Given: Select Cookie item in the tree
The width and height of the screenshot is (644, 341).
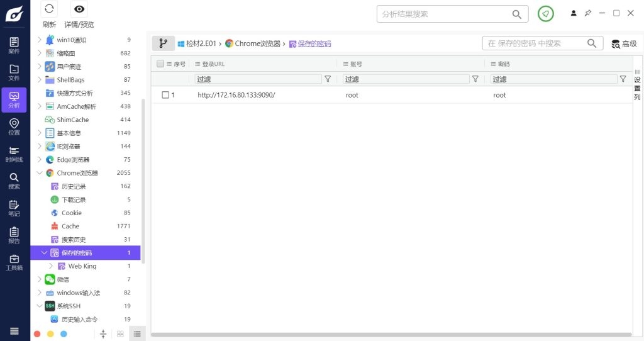Looking at the screenshot, I should (x=71, y=213).
